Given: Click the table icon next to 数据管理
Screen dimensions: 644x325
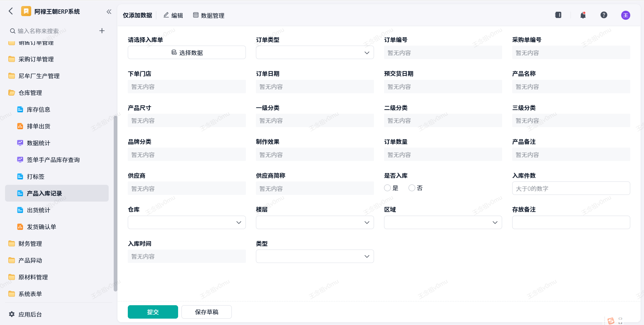Looking at the screenshot, I should click(x=196, y=15).
